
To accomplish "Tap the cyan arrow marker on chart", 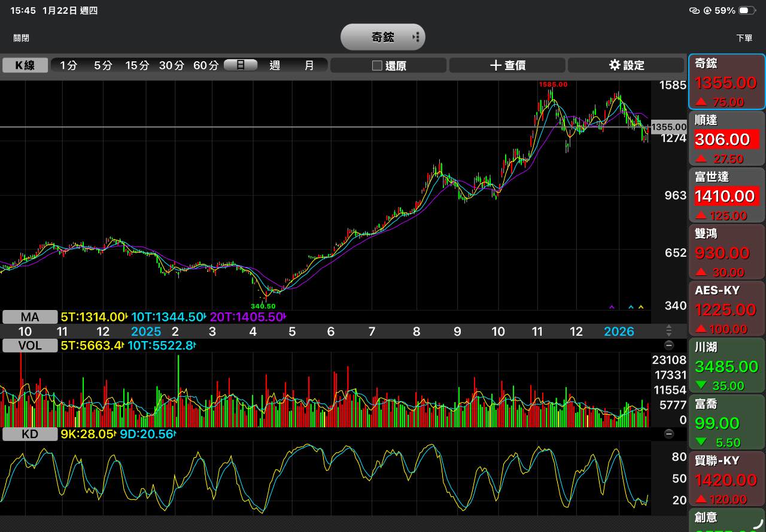I will pyautogui.click(x=631, y=307).
